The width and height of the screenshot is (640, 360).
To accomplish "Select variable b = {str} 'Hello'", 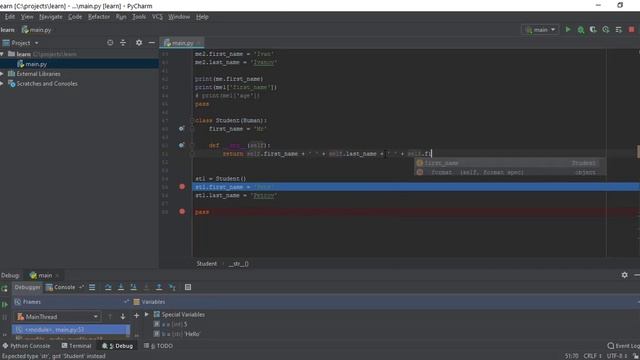I will pyautogui.click(x=177, y=334).
